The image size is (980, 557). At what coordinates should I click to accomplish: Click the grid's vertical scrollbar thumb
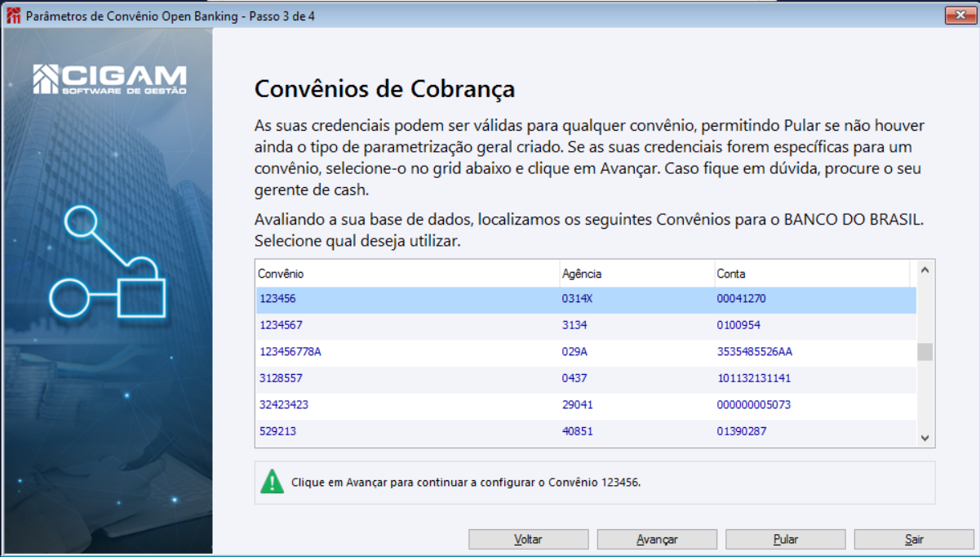[925, 352]
